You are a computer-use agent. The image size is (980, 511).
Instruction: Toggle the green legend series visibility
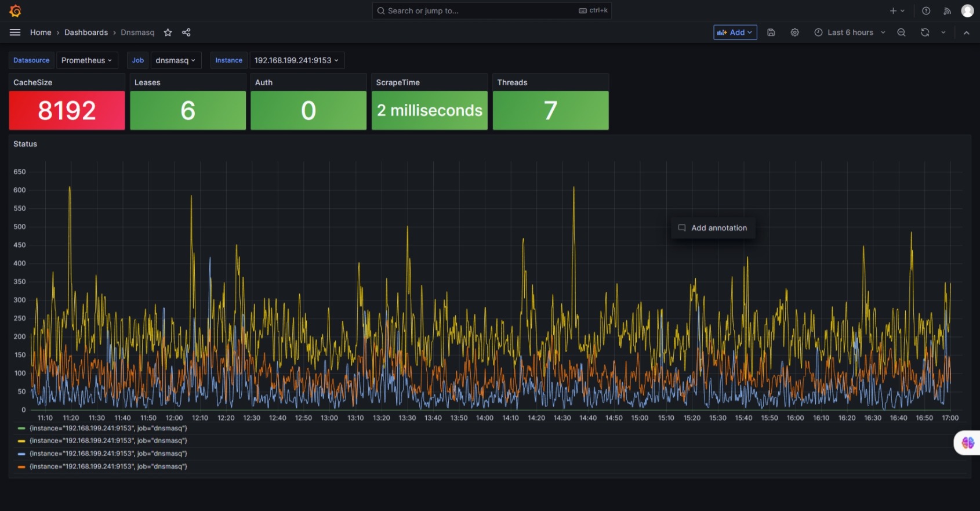[x=108, y=428]
